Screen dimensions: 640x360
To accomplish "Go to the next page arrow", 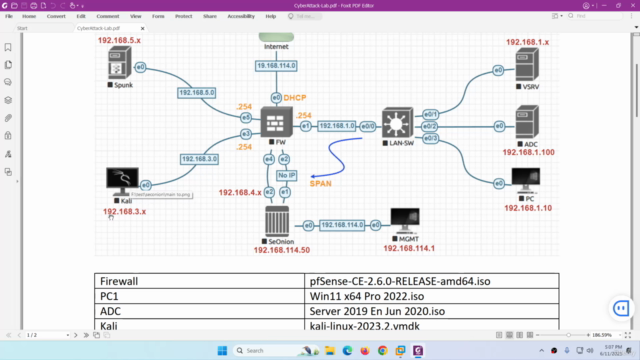I will pyautogui.click(x=76, y=335).
